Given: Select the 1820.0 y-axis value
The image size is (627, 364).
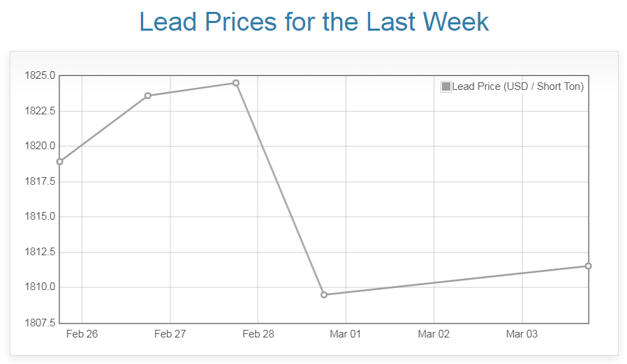Looking at the screenshot, I should (40, 146).
